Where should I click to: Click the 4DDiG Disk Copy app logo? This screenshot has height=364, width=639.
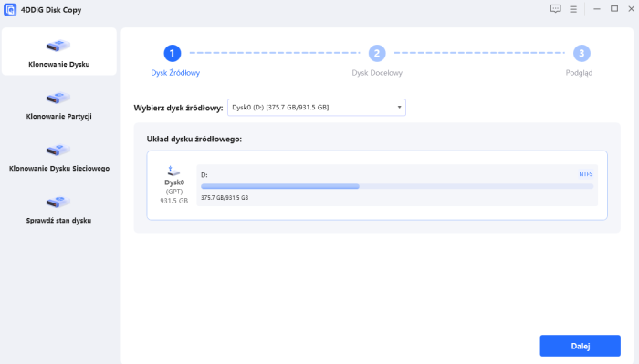10,10
